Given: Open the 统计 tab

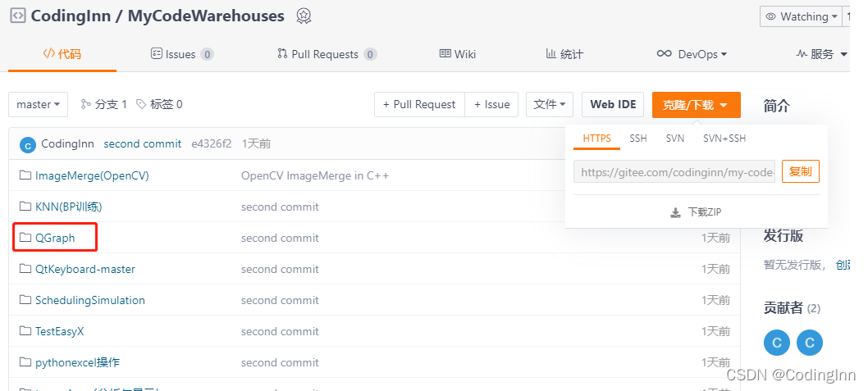Looking at the screenshot, I should (x=564, y=53).
